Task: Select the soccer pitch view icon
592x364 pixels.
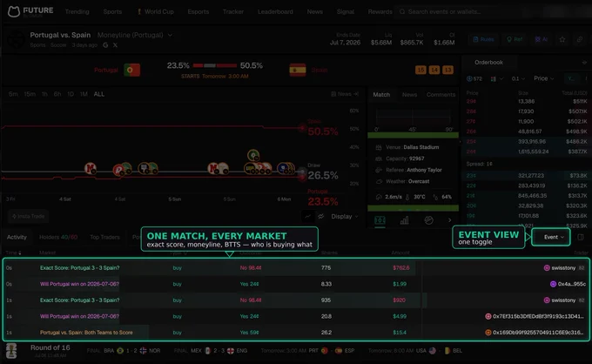Action: 380,220
